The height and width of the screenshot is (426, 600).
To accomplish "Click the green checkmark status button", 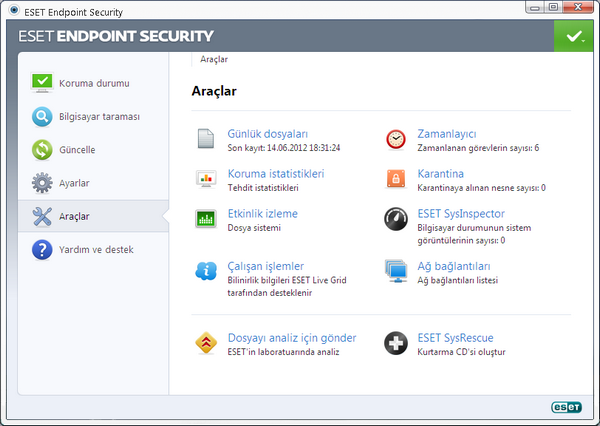I will 573,36.
